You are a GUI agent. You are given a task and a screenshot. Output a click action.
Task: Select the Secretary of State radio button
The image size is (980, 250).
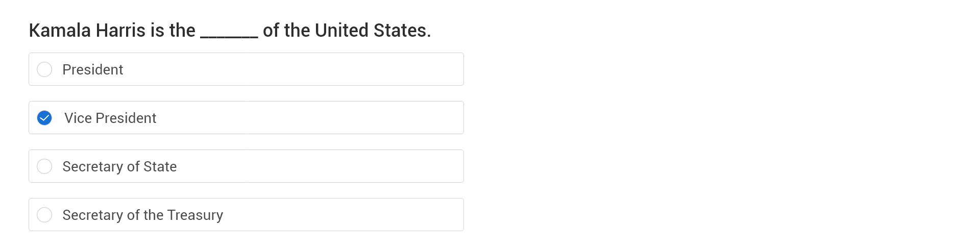coord(44,166)
